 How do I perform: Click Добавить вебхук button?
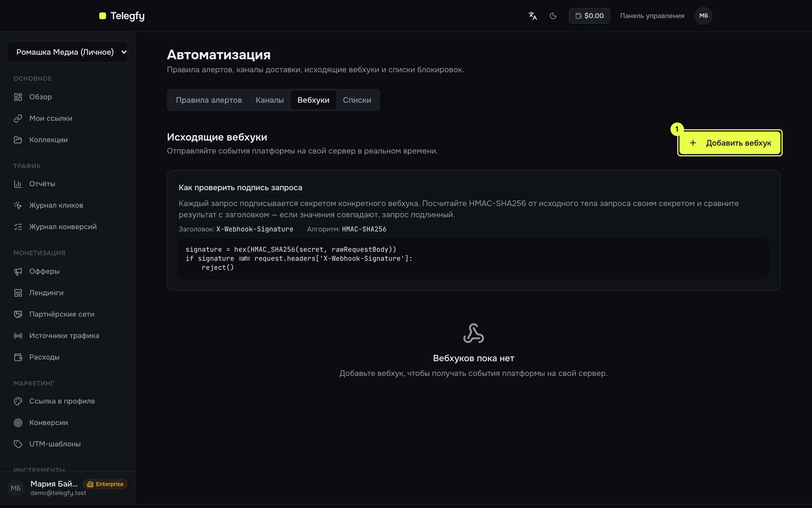pos(730,143)
